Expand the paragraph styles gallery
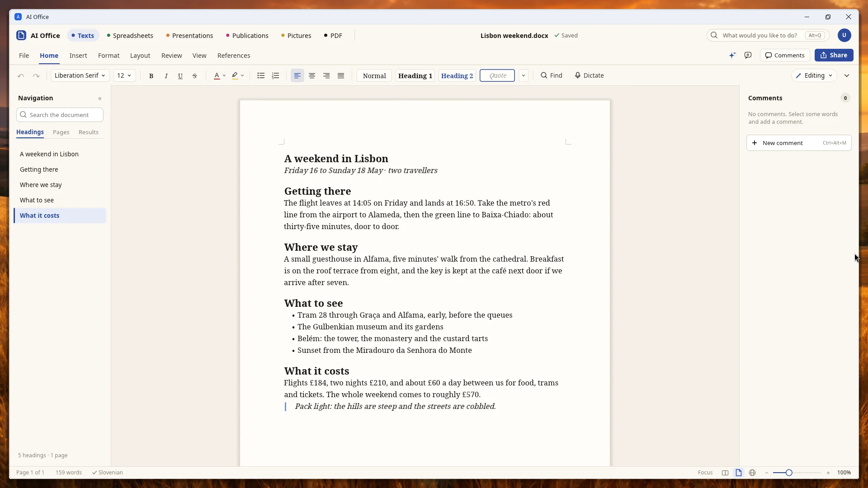Screen dimensions: 868x488 point(524,75)
